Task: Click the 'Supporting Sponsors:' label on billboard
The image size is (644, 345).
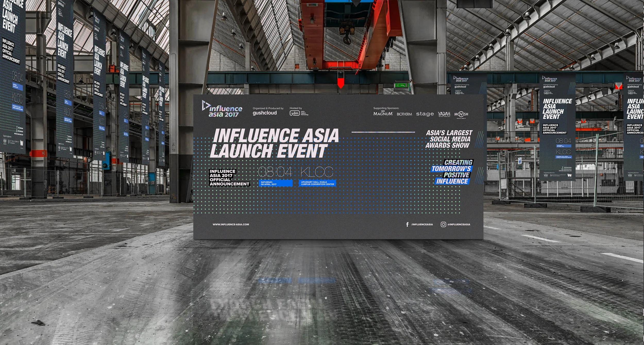Action: point(386,108)
